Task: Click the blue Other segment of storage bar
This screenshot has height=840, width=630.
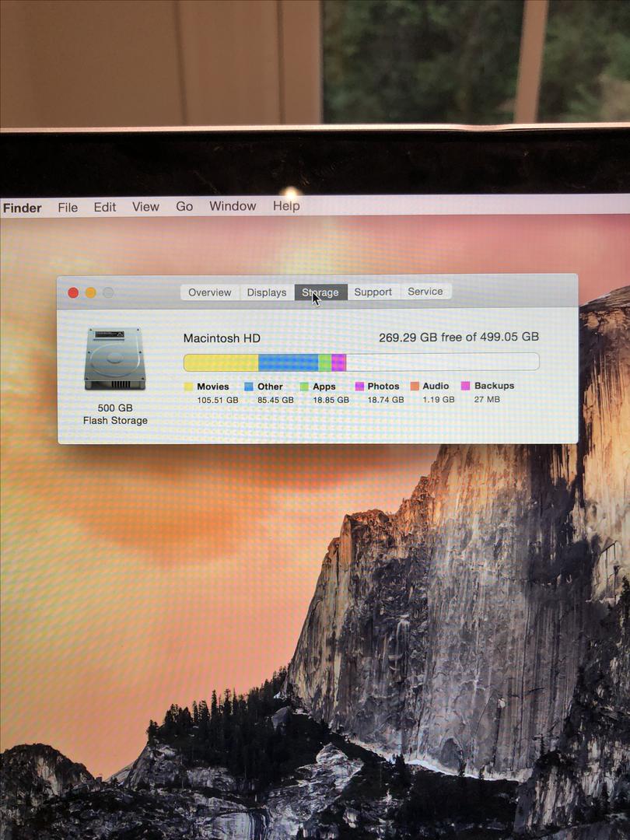Action: 289,362
